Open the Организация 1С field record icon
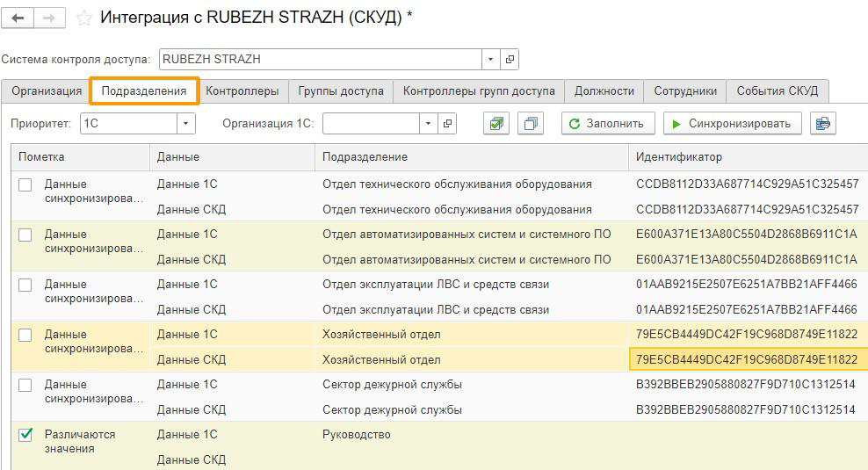 [x=448, y=124]
